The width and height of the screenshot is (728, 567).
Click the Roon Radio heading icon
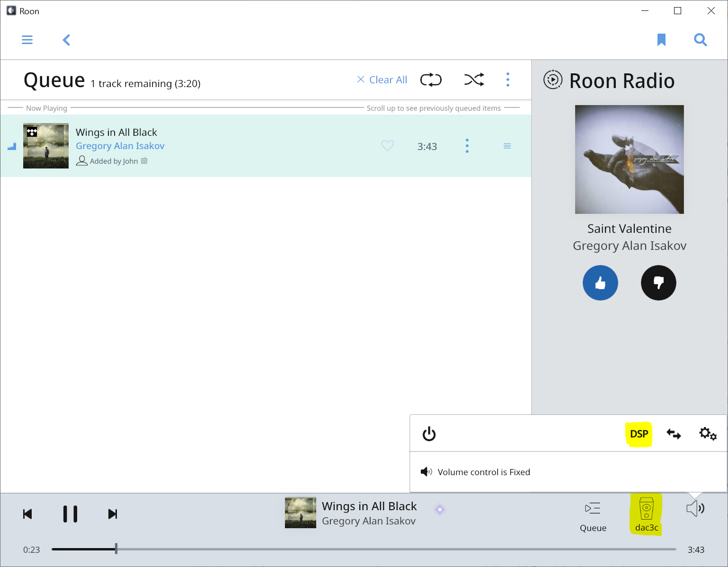point(553,80)
